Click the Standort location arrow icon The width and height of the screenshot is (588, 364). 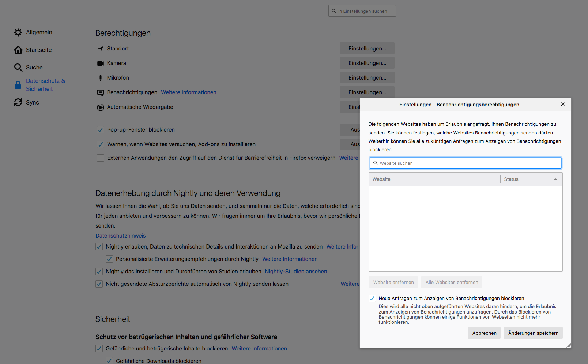coord(100,49)
